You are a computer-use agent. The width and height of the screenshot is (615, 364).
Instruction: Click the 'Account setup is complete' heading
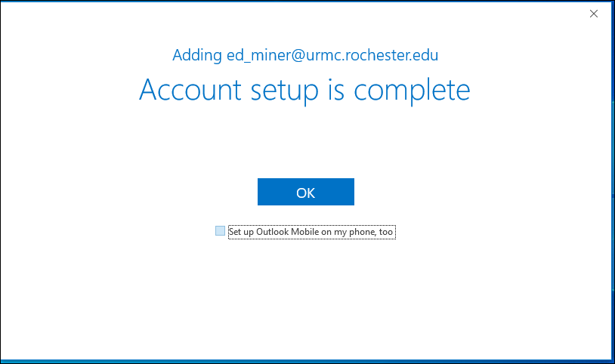304,90
